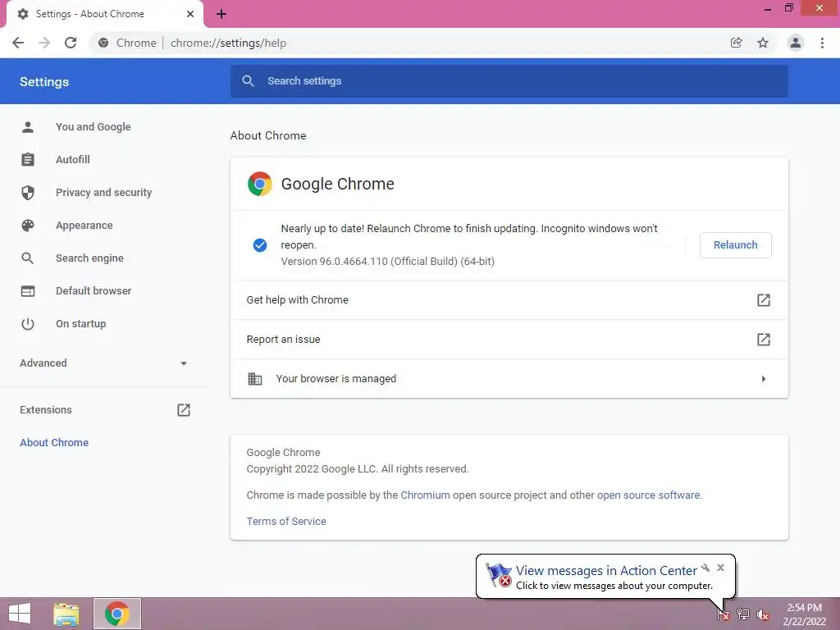
Task: Click the window icon beside Default browser
Action: click(x=28, y=291)
